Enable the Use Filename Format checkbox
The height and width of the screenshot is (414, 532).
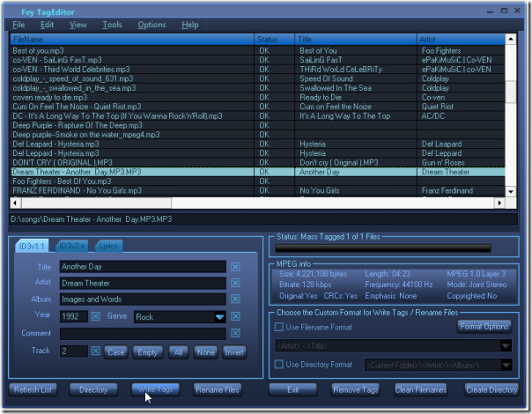[x=279, y=327]
